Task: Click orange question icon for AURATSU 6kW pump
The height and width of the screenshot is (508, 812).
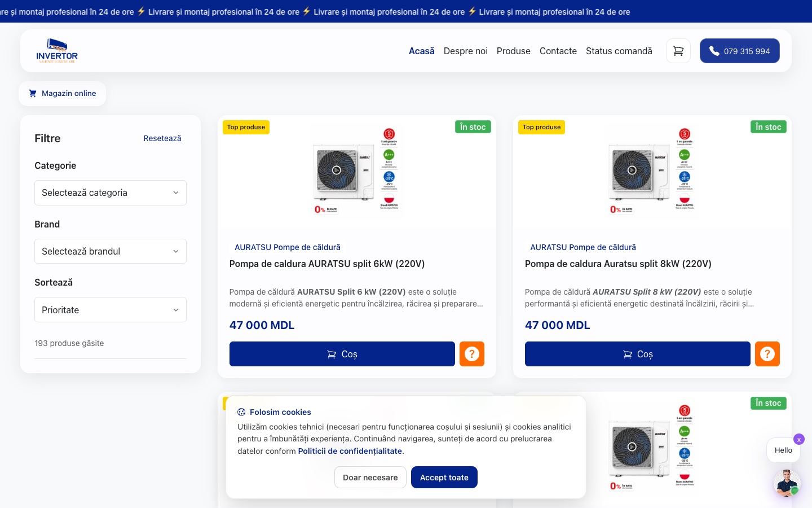Action: [472, 354]
